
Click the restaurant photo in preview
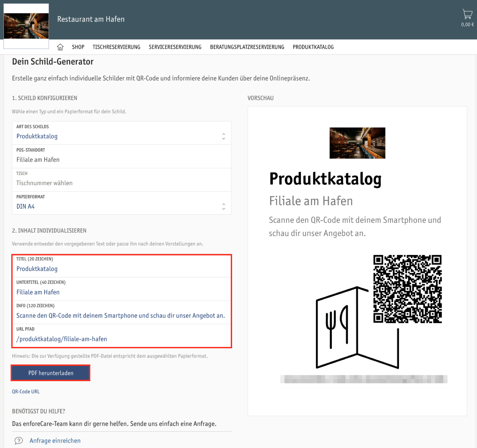(x=357, y=143)
